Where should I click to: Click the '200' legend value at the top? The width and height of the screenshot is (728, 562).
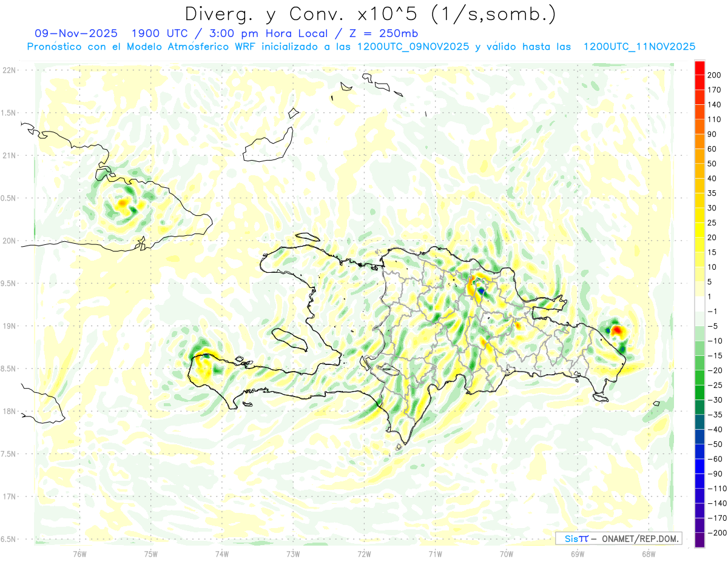click(714, 75)
